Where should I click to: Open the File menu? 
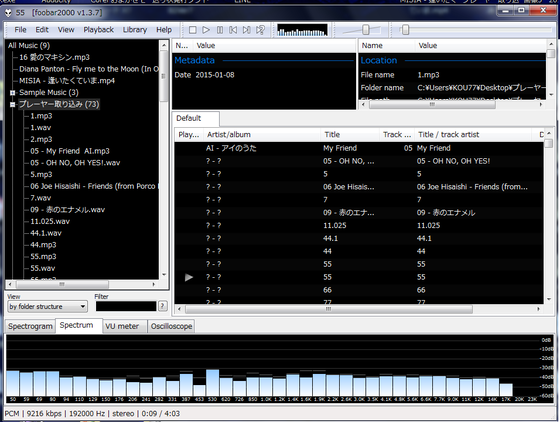[20, 30]
